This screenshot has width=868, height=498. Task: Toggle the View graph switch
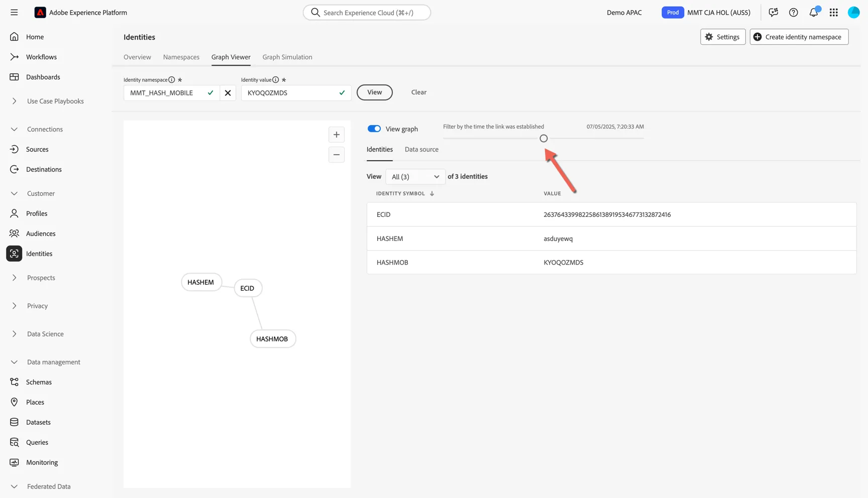click(374, 129)
